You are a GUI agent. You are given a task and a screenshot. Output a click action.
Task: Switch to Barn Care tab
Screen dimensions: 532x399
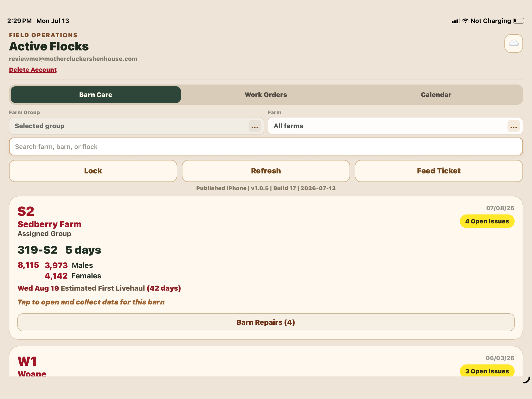pos(96,94)
